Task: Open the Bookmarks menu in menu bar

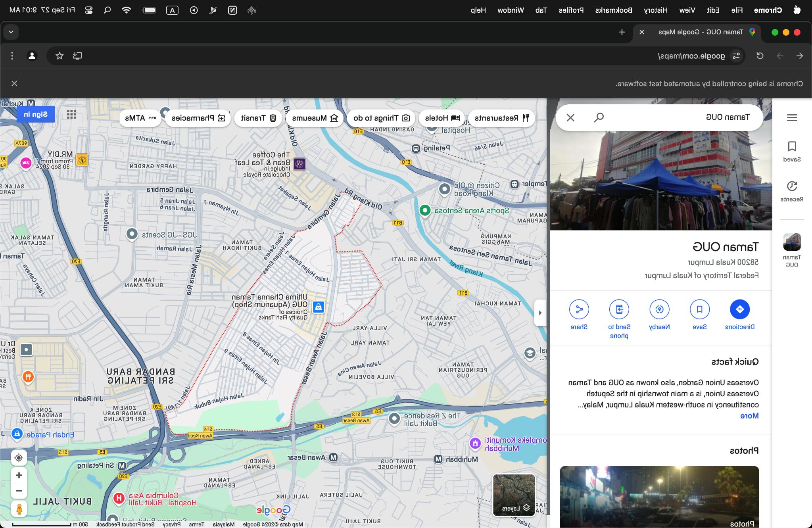Action: point(614,10)
